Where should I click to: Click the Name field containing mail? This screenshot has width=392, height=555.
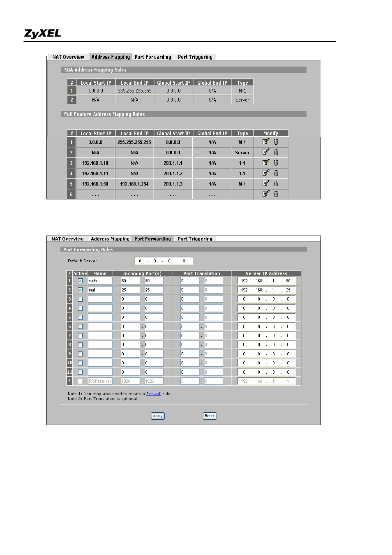(x=100, y=290)
